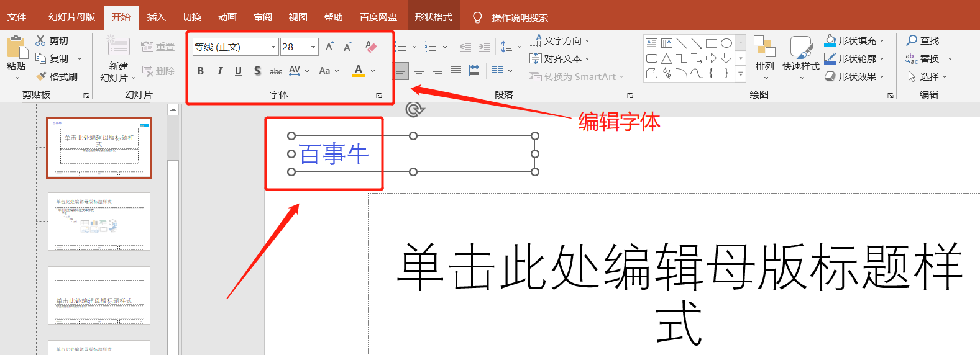Switch to the 动画 tab
The height and width of the screenshot is (355, 980).
[227, 17]
